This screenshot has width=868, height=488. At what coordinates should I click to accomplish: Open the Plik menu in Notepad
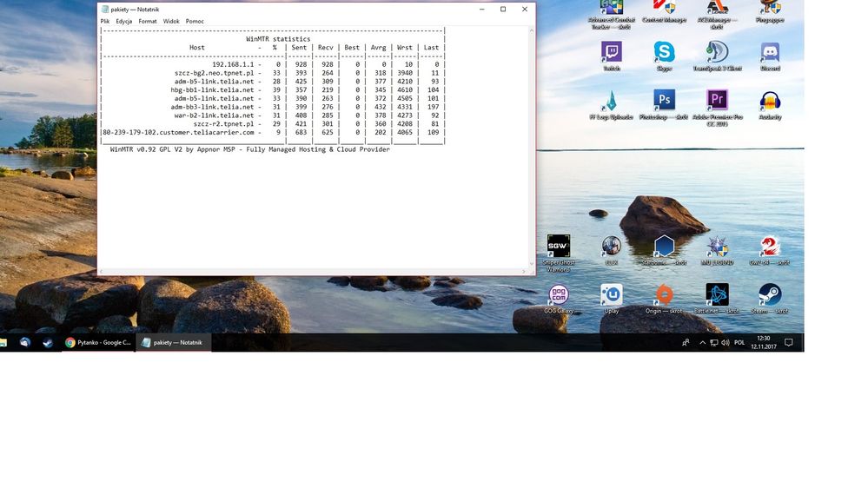[x=105, y=21]
